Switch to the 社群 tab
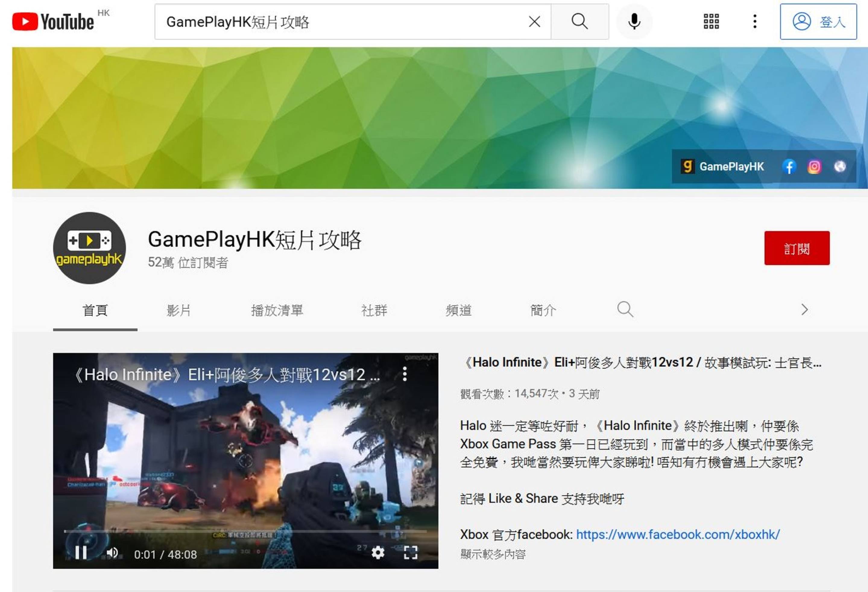Screen dimensions: 868x592 (374, 310)
